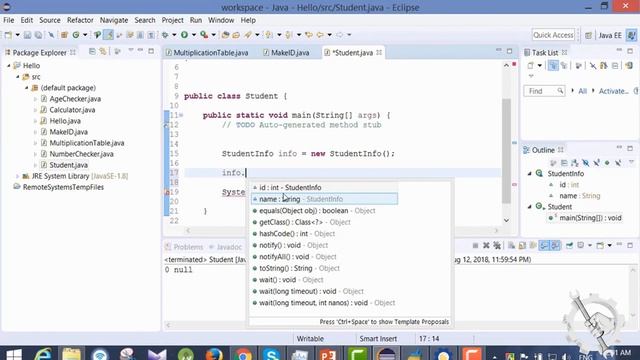Click All link in Task List
This screenshot has height=360, width=640.
tap(582, 91)
